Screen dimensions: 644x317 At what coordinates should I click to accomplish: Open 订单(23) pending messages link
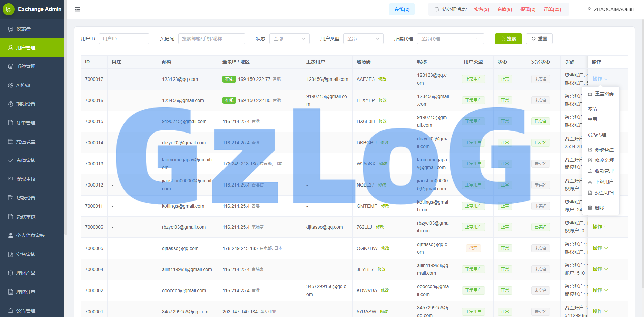552,9
